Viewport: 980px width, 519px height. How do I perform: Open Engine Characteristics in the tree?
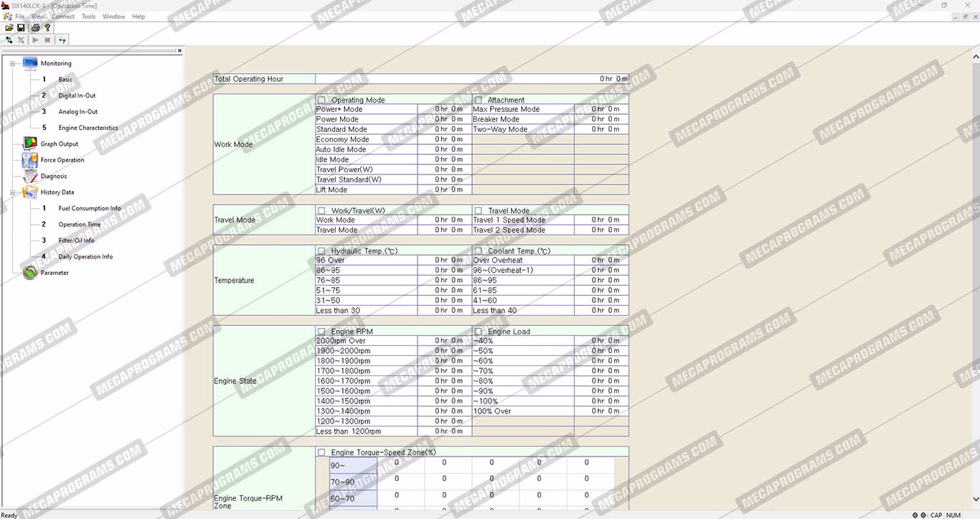point(88,128)
